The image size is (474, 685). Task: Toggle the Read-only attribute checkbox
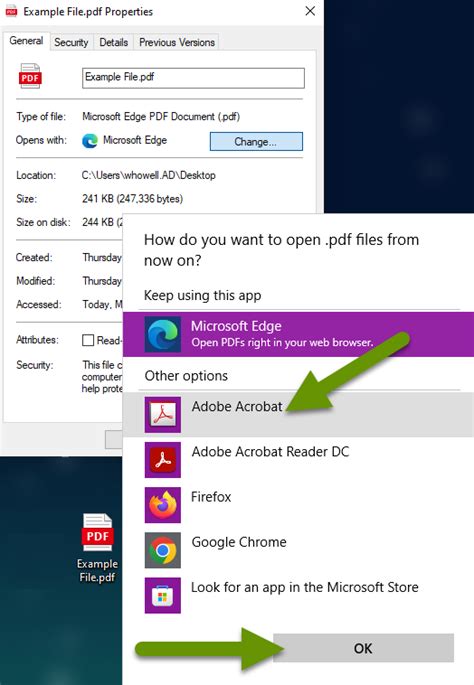[88, 340]
